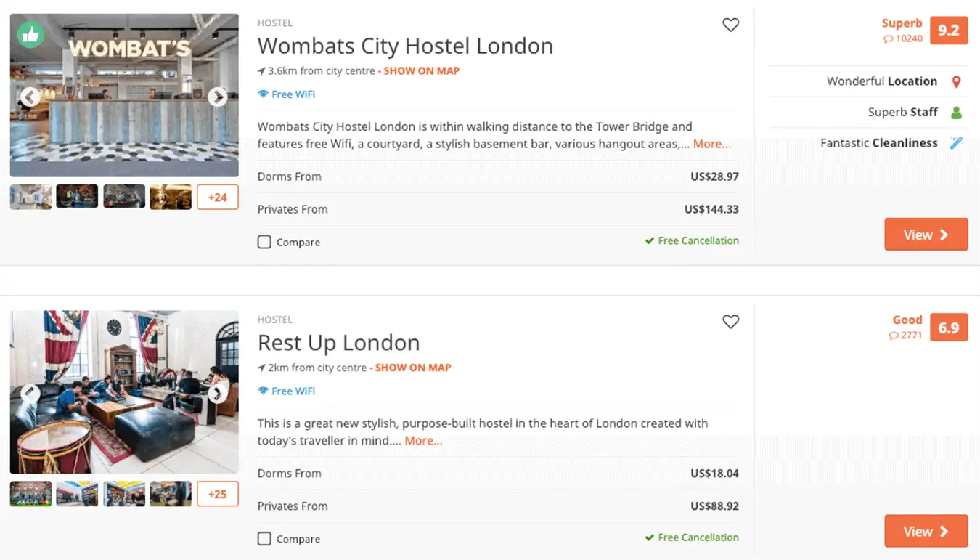This screenshot has width=980, height=560.
Task: Open +24 more photos for Wombats
Action: click(x=217, y=197)
